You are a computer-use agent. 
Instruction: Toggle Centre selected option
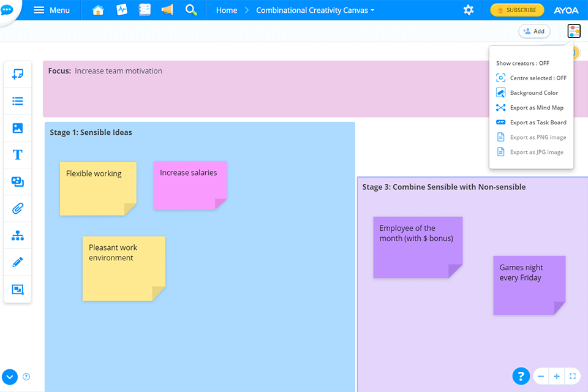[x=531, y=78]
